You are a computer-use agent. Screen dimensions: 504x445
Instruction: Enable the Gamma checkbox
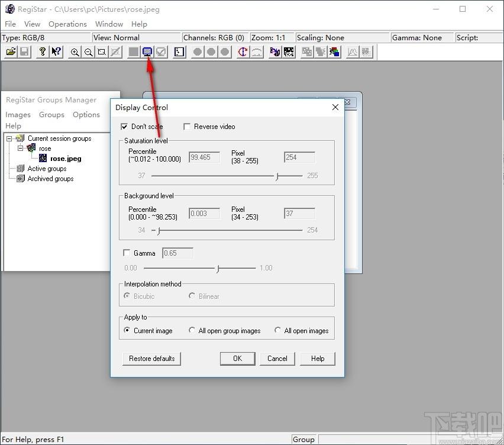click(127, 253)
